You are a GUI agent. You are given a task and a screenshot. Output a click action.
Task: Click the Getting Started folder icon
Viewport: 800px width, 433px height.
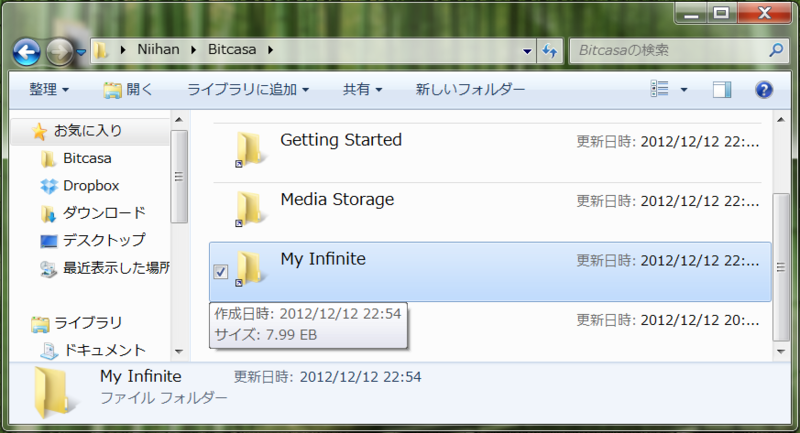tap(249, 149)
